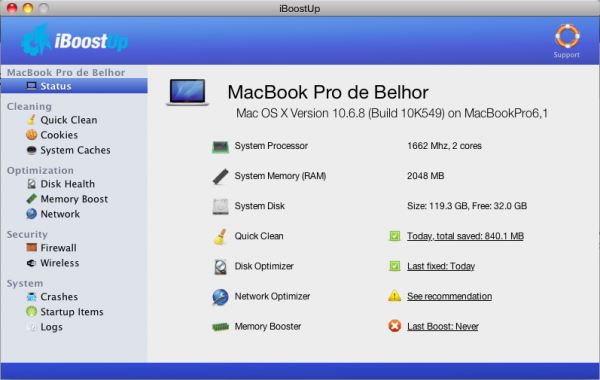Click the Firewall brick wall icon
Image resolution: width=600 pixels, height=380 pixels.
pos(31,247)
